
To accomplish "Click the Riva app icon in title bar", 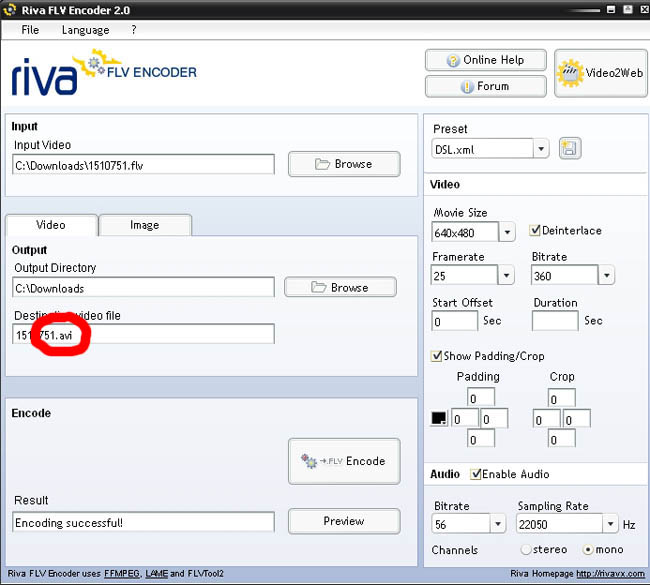I will (x=9, y=10).
